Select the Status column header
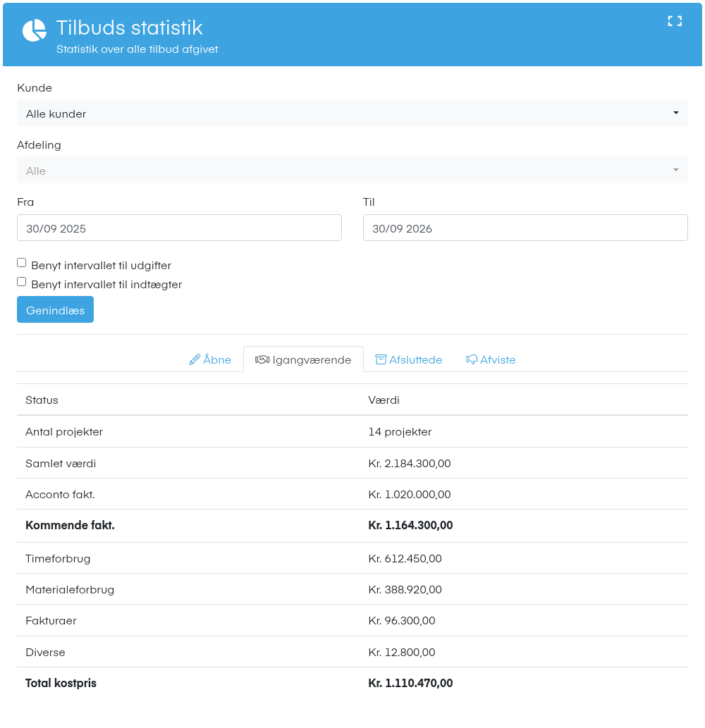The width and height of the screenshot is (705, 728). click(x=42, y=400)
